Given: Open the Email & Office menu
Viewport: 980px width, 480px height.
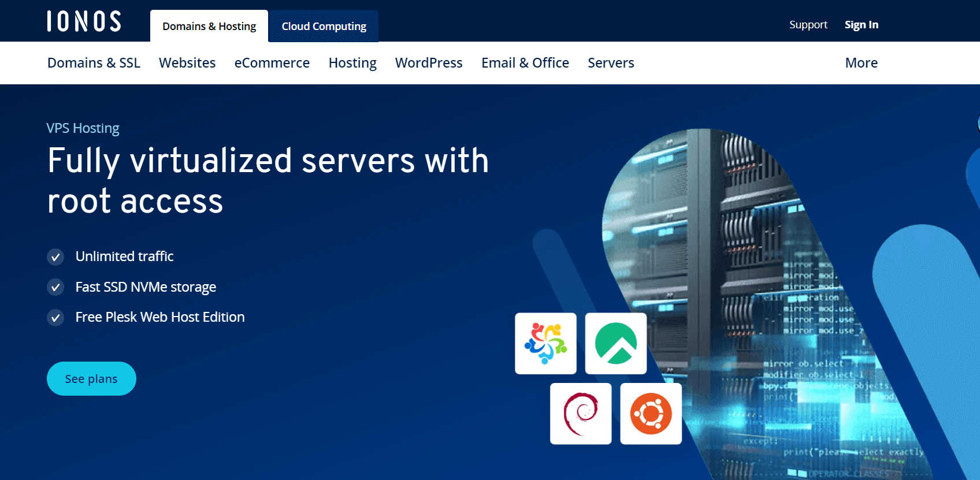Looking at the screenshot, I should (x=525, y=63).
